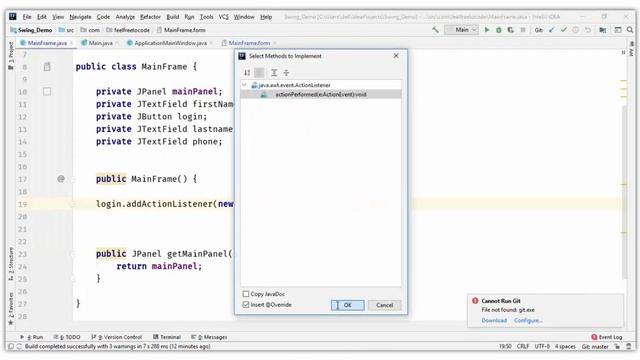Image resolution: width=640 pixels, height=360 pixels.
Task: Open the File menu
Action: 27,17
